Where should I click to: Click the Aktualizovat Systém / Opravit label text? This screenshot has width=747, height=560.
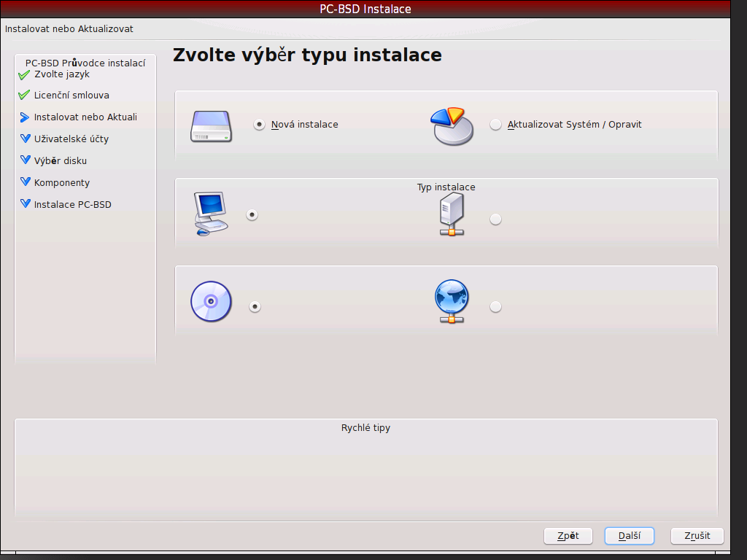(574, 124)
